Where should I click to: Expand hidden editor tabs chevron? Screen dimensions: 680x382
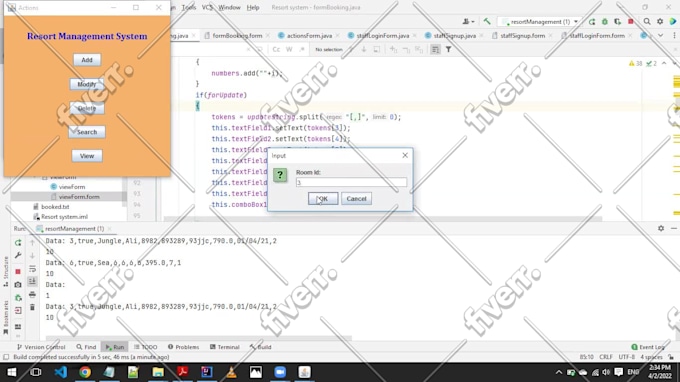[660, 36]
